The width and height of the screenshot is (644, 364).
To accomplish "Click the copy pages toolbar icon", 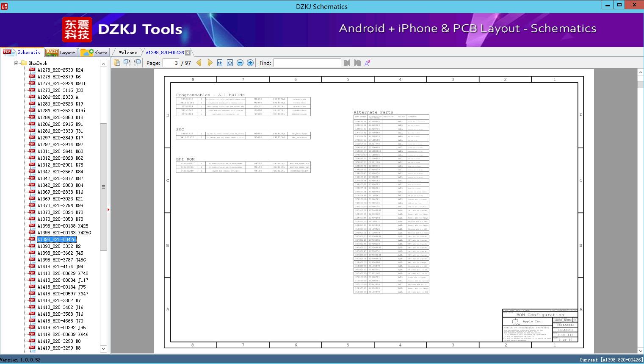I will pyautogui.click(x=117, y=63).
